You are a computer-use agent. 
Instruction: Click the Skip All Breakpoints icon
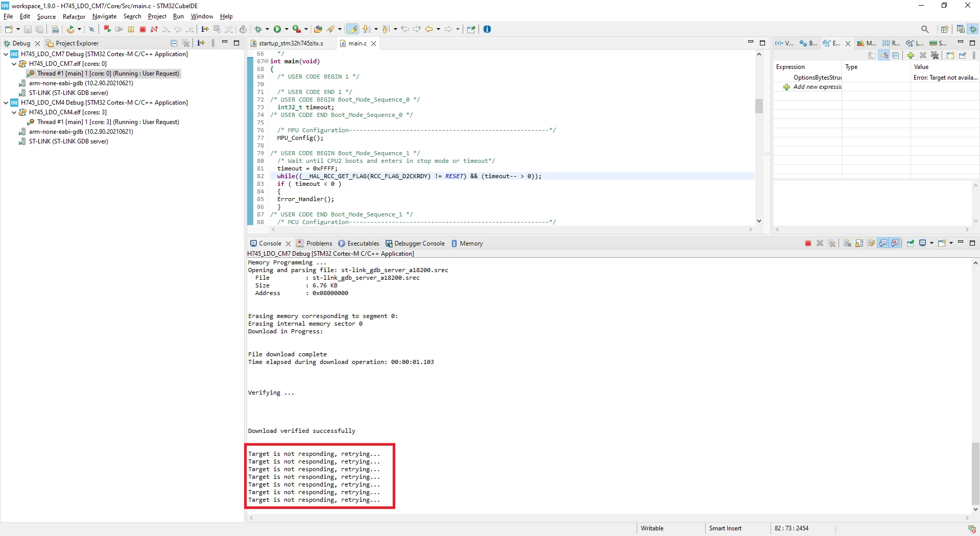pos(91,29)
